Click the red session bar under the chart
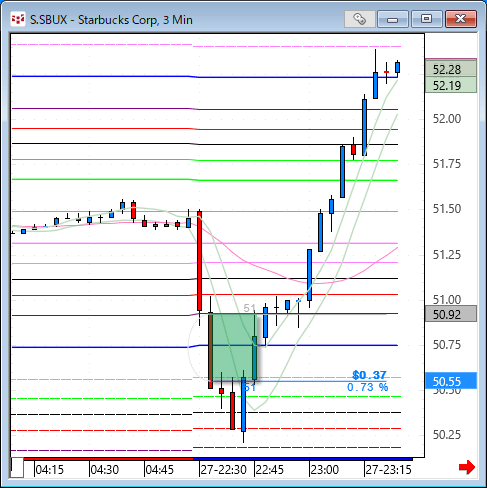 pyautogui.click(x=108, y=459)
